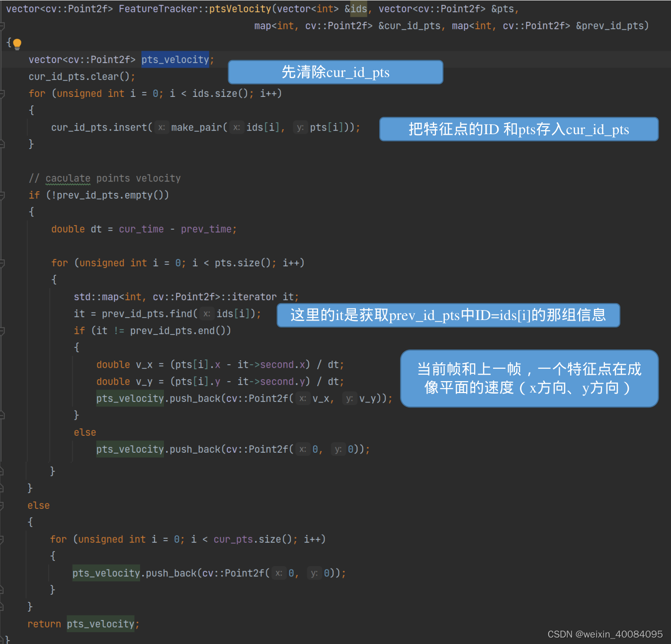
Task: Click 'prev_id_pts.end()' in the if condition
Action: (178, 331)
